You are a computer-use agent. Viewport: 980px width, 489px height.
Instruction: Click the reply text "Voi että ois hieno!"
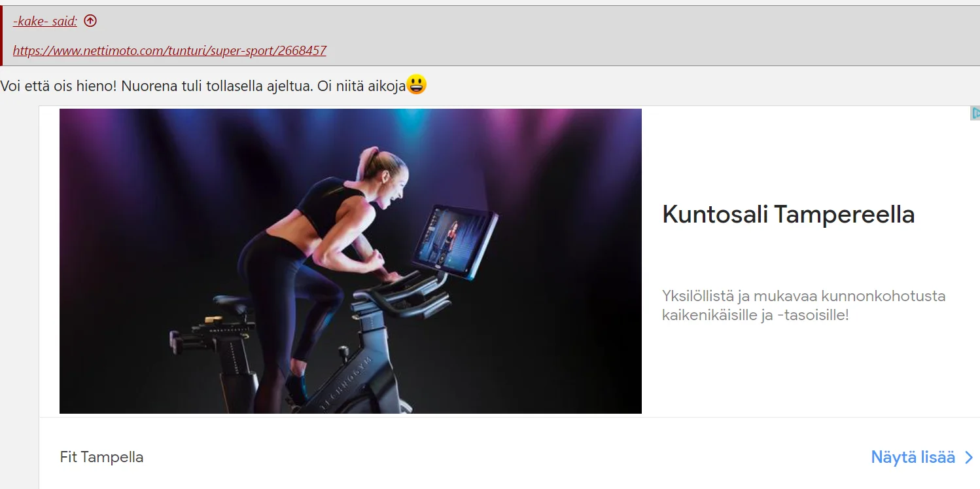coord(59,85)
